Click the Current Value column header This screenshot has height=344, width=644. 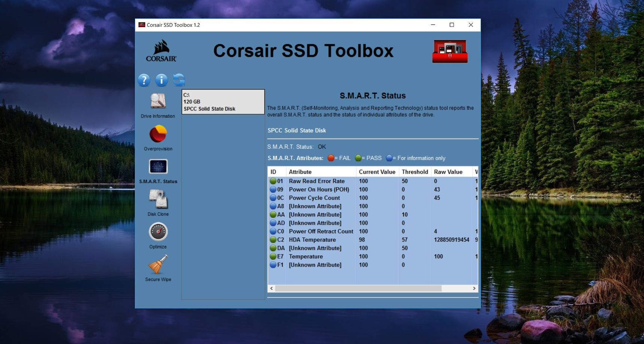pos(377,172)
